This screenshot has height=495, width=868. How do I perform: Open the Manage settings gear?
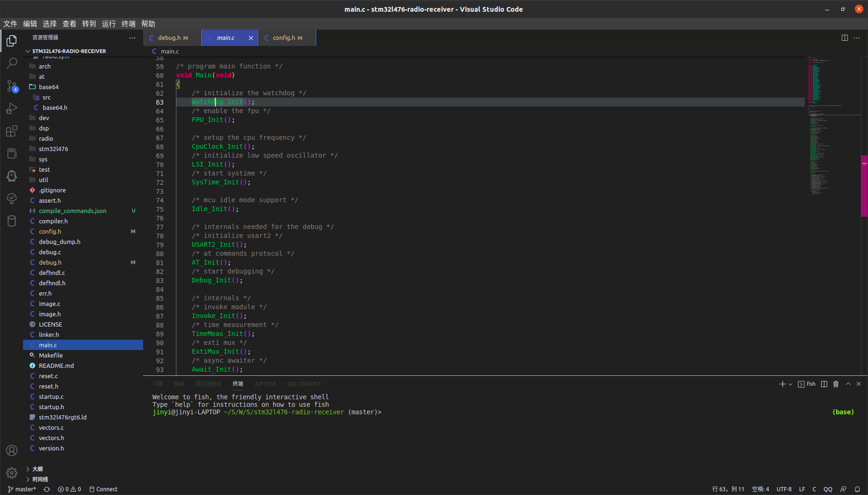coord(12,472)
